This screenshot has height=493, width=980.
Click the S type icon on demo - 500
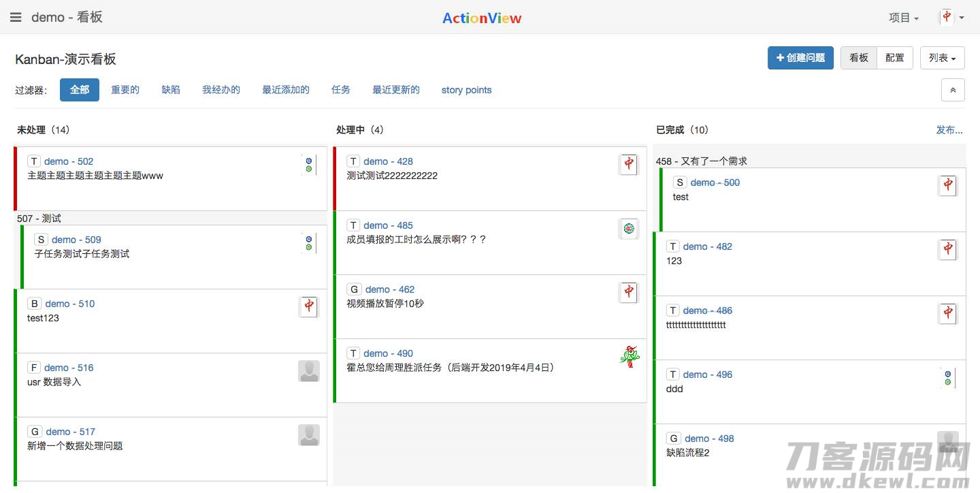point(680,182)
